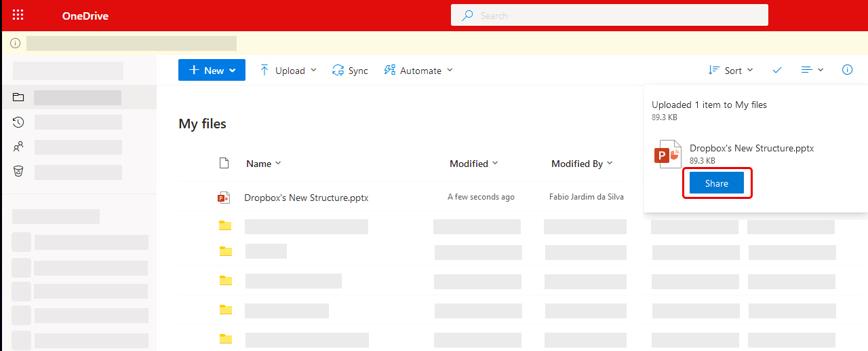Viewport: 868px width, 351px height.
Task: Click 'A few seconds ago' modified cell
Action: pos(481,197)
